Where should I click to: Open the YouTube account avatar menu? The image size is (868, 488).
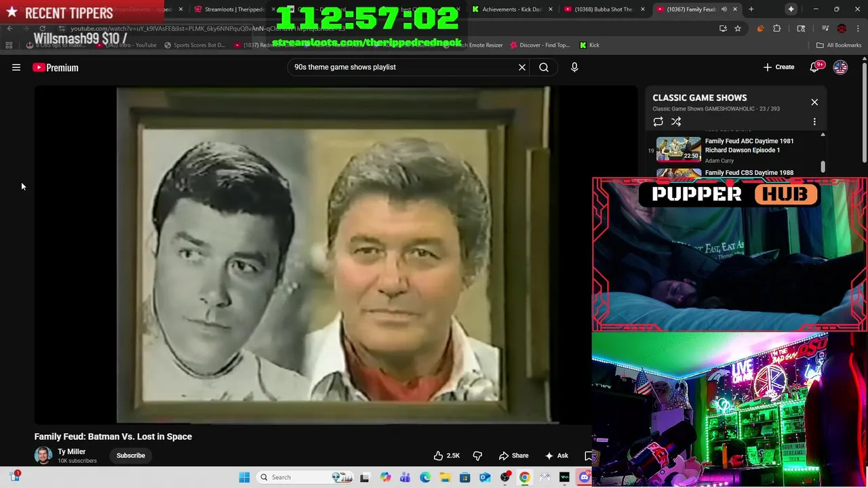(x=840, y=67)
